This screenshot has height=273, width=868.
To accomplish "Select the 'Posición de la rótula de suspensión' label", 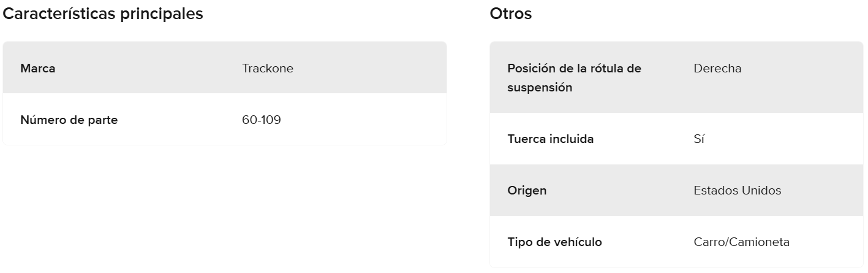I will (x=575, y=78).
